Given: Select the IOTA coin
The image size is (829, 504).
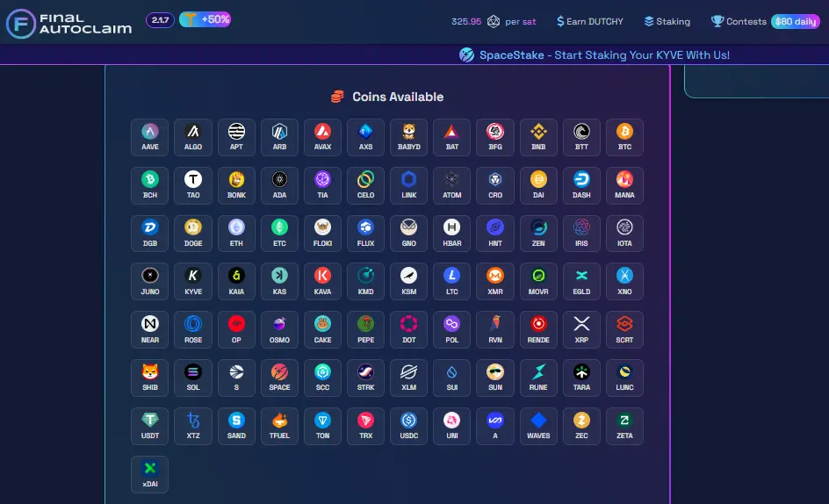Looking at the screenshot, I should pyautogui.click(x=624, y=234).
